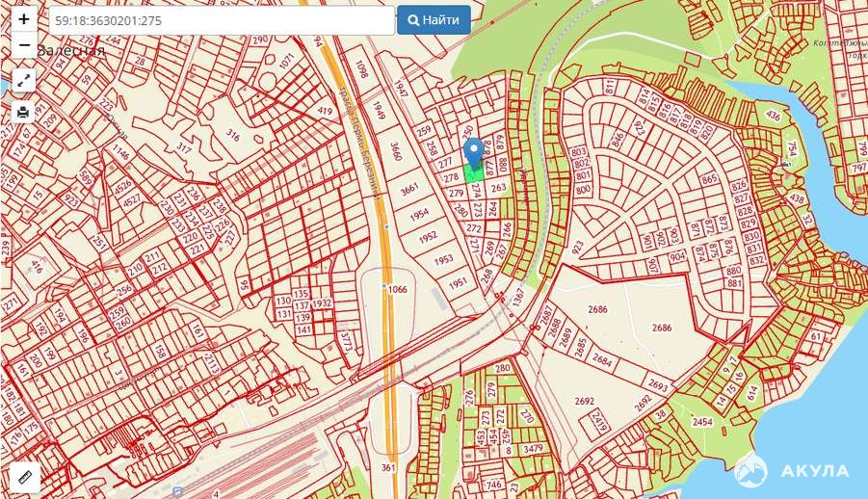Activate the ruler measurement tool

25,478
